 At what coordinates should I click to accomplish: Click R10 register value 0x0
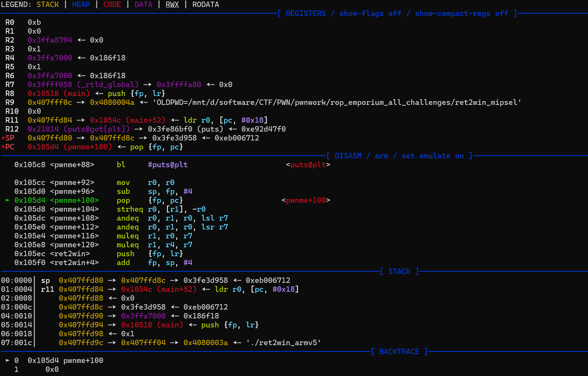(x=34, y=111)
